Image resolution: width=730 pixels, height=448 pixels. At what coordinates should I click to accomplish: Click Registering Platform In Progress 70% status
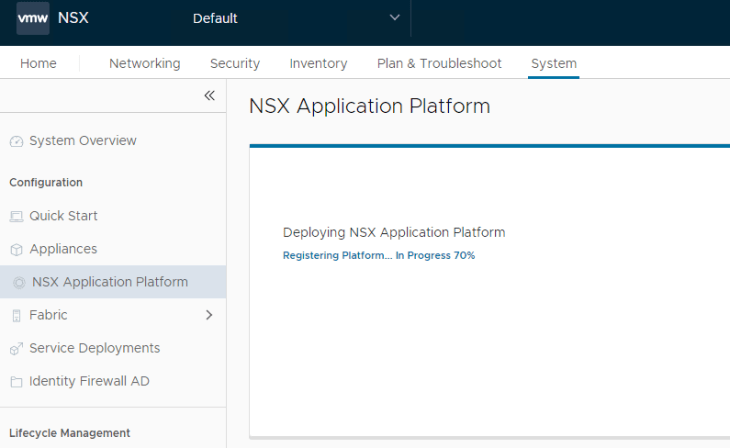[379, 255]
